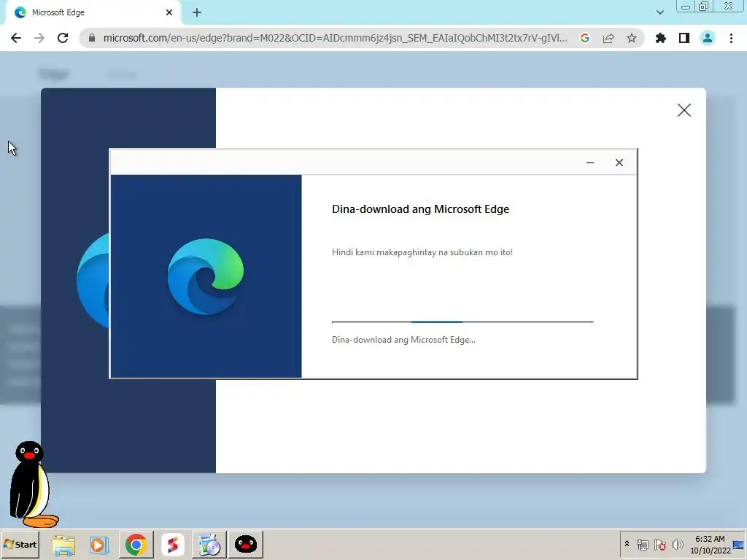The height and width of the screenshot is (560, 747).
Task: Restore down the Chrome browser window
Action: click(704, 7)
